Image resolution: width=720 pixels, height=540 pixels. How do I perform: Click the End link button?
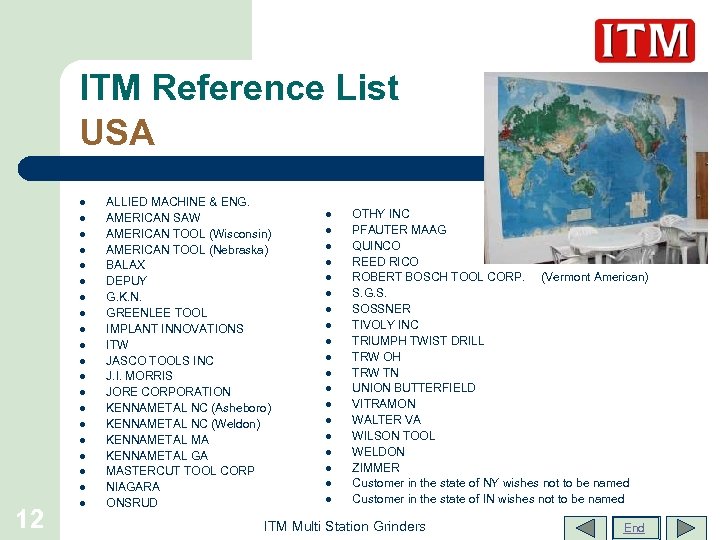pyautogui.click(x=636, y=528)
